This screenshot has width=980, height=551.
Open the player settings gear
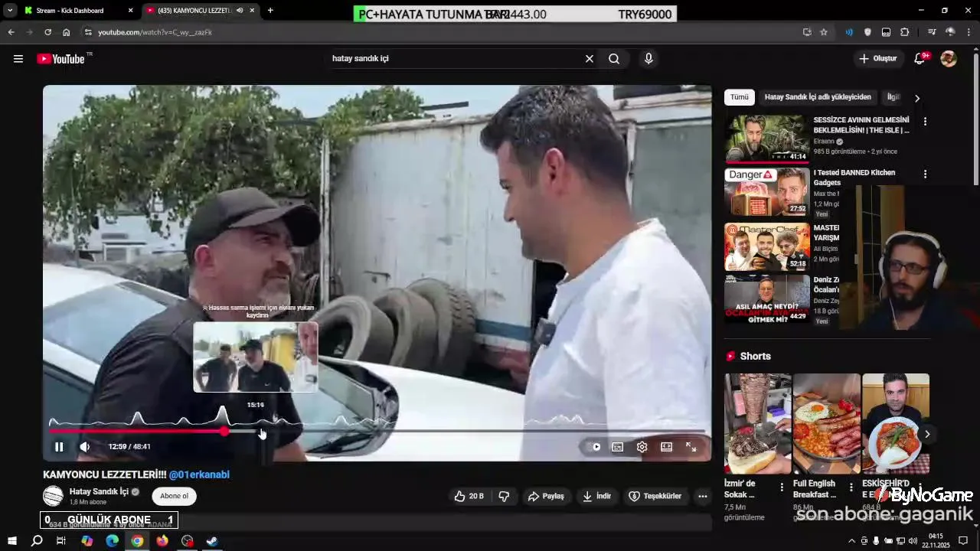(x=642, y=447)
